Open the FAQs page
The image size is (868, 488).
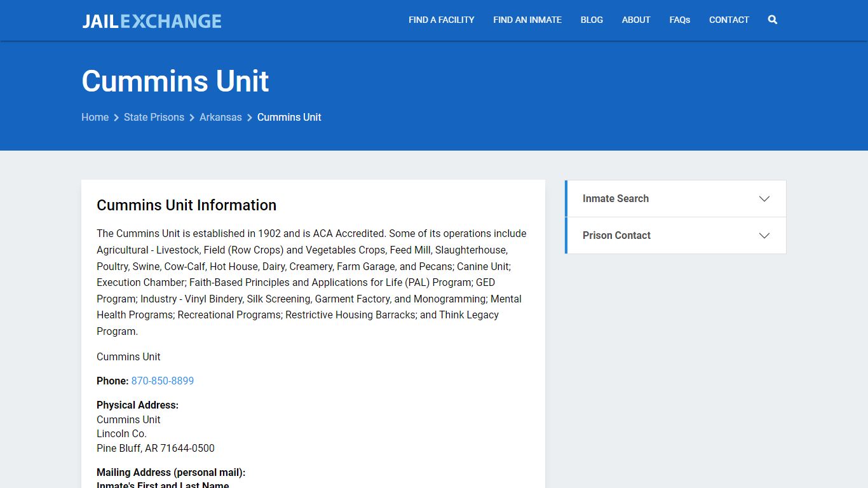click(679, 20)
